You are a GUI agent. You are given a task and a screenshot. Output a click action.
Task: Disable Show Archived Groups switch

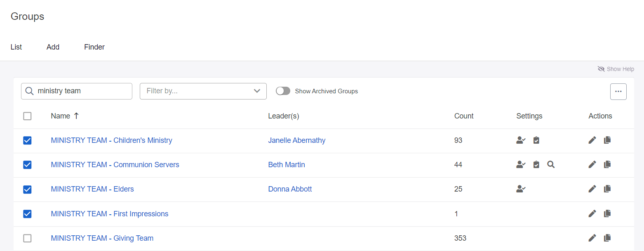click(283, 91)
